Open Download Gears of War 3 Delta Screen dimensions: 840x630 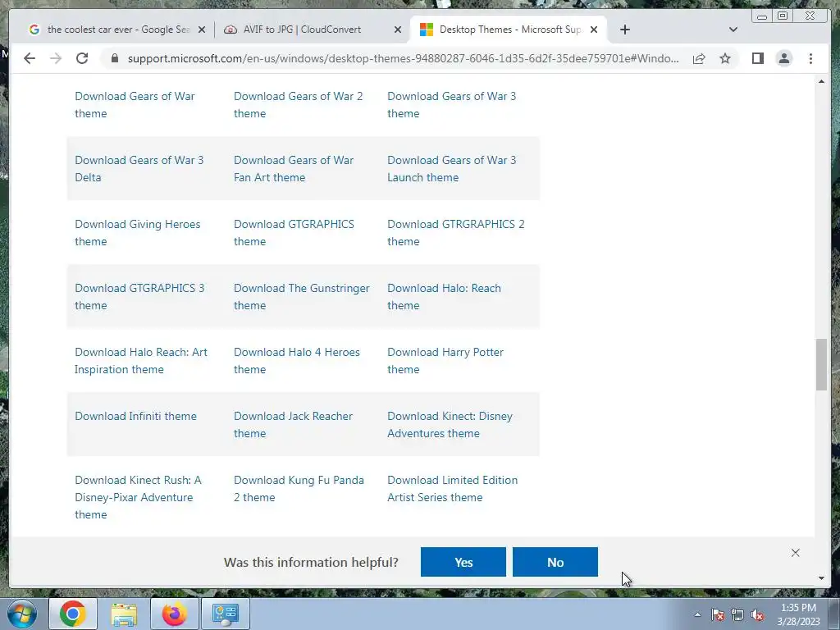[x=139, y=169]
